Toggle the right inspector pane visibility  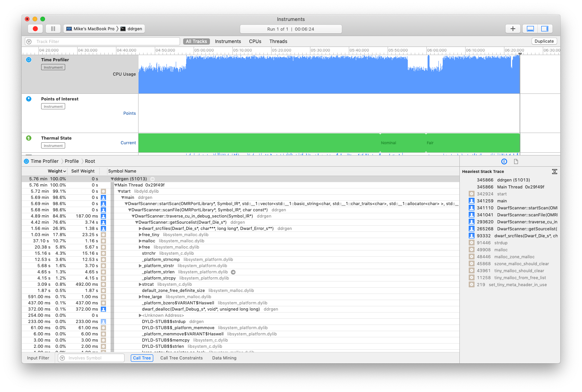[x=545, y=28]
